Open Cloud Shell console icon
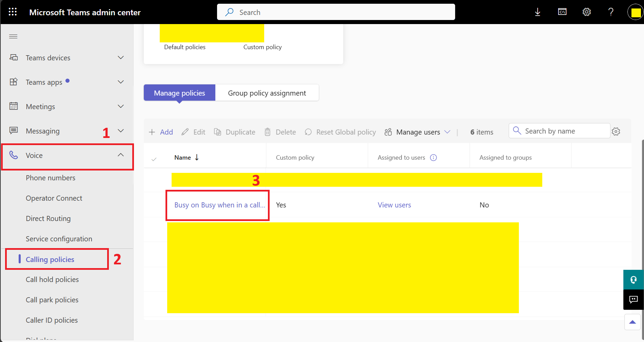The height and width of the screenshot is (342, 644). [x=562, y=12]
